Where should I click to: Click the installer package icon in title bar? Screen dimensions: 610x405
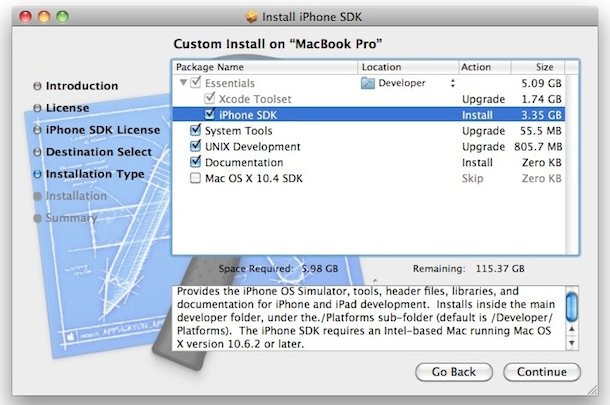[x=252, y=17]
